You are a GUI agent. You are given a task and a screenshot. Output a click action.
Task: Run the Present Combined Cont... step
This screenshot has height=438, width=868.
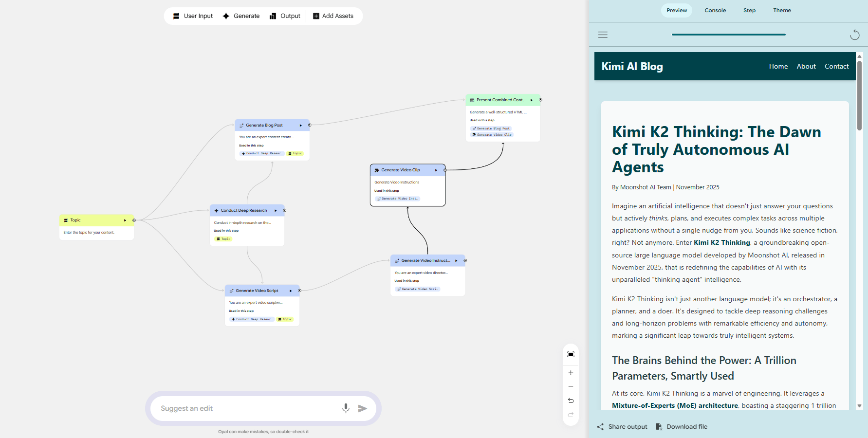(532, 100)
